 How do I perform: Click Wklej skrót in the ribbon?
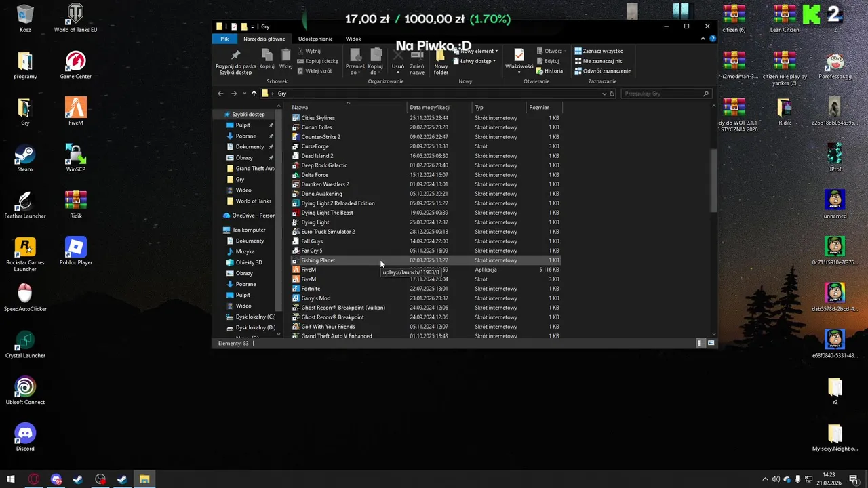(x=315, y=70)
